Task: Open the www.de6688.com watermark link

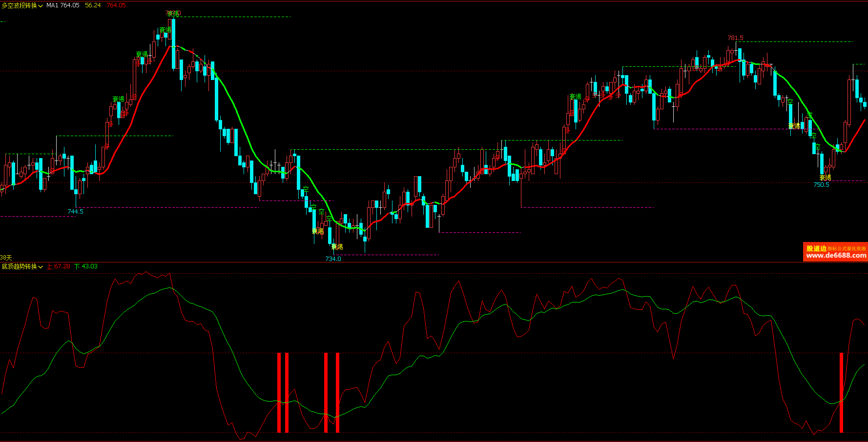Action: tap(836, 256)
